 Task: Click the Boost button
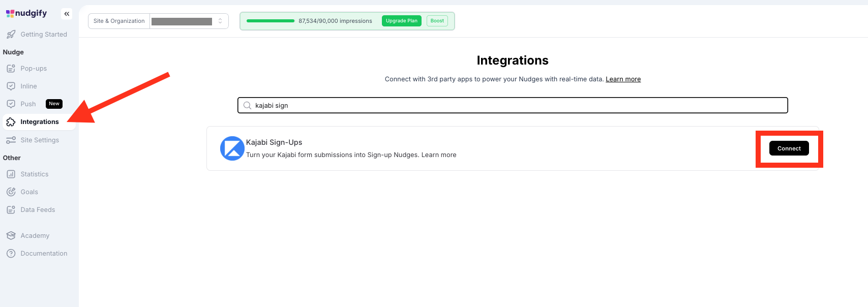pos(437,21)
